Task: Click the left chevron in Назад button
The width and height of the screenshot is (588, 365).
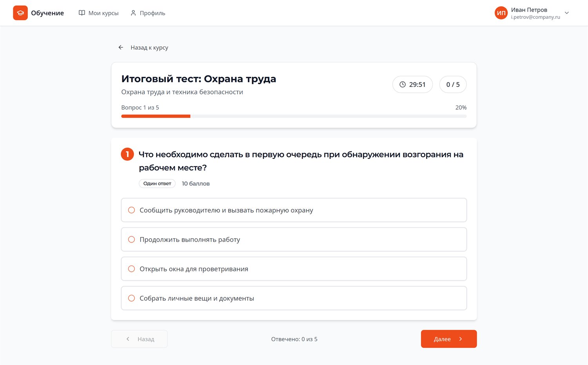Action: 128,339
